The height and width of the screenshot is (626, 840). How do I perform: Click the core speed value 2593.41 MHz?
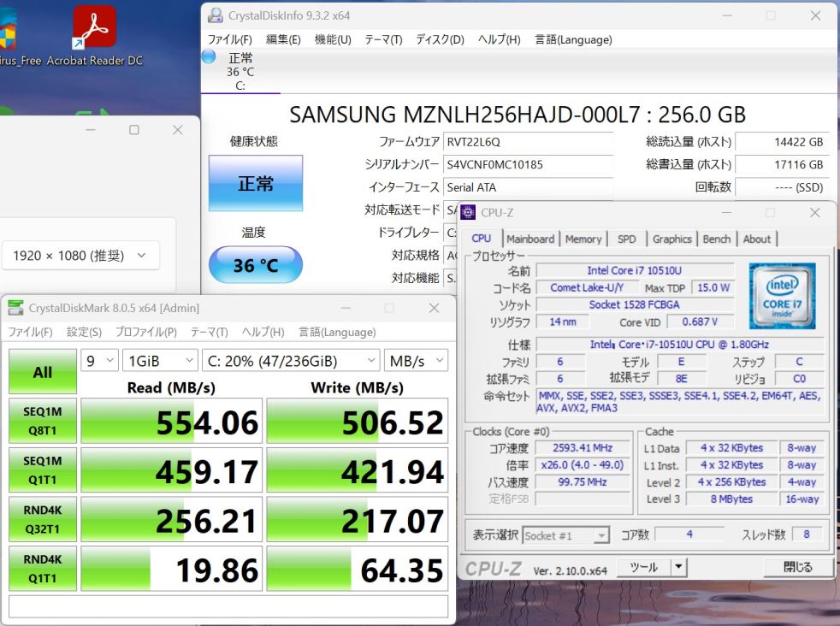pyautogui.click(x=583, y=447)
